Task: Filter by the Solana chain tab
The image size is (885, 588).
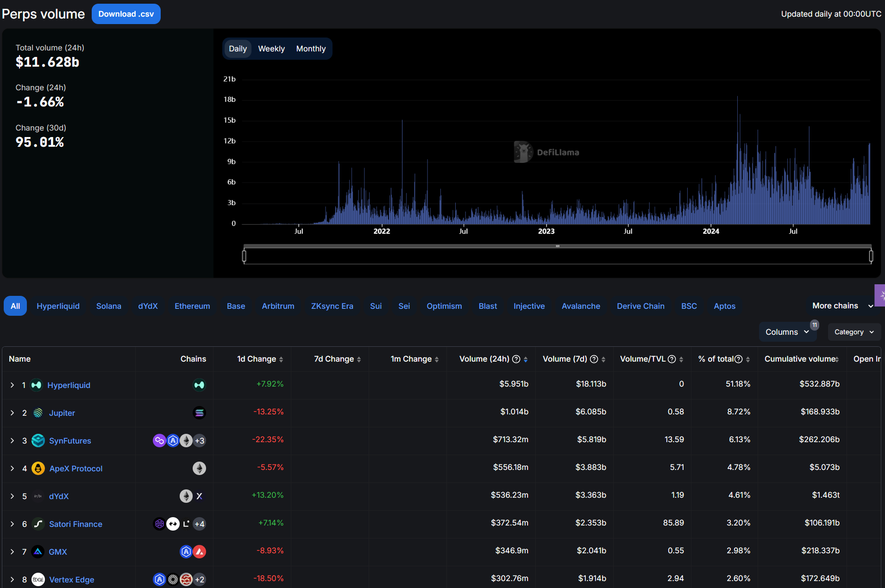Action: tap(108, 306)
